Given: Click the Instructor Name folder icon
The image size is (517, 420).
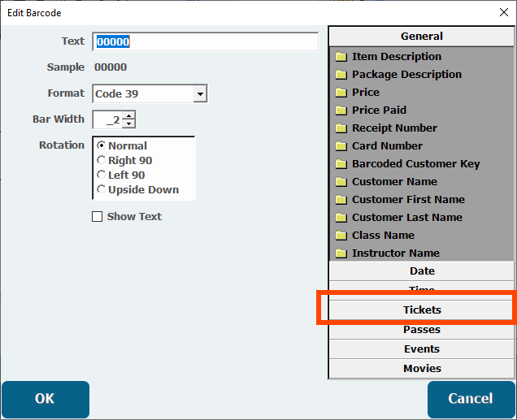Looking at the screenshot, I should [x=341, y=253].
